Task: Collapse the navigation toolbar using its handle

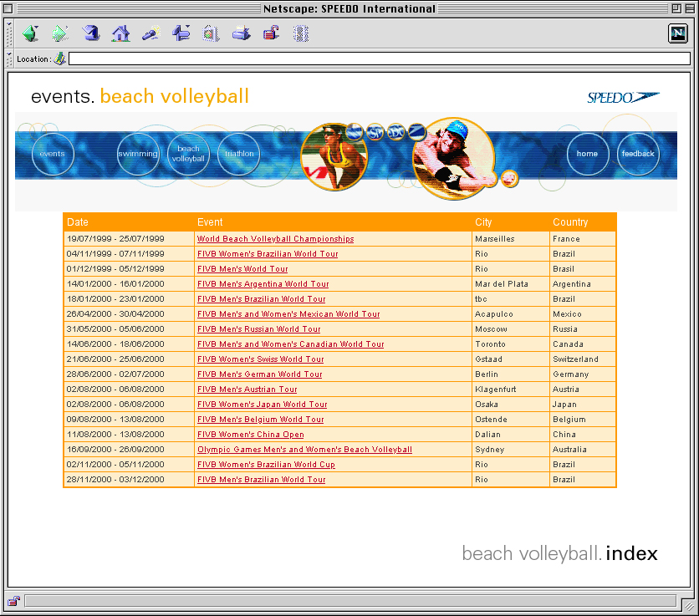Action: click(10, 33)
